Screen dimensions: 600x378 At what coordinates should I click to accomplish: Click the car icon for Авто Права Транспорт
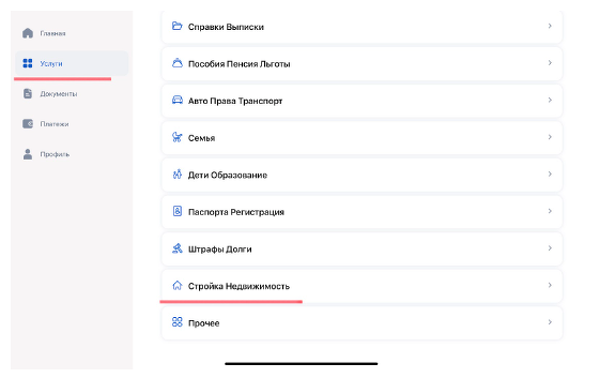click(x=177, y=100)
